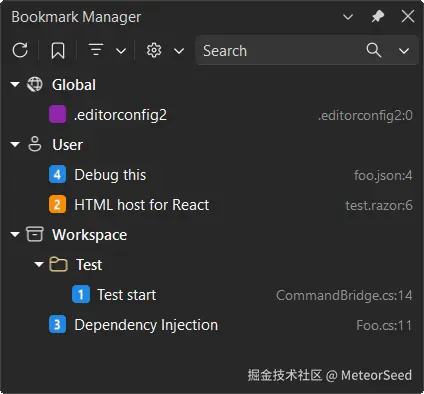Close the Bookmark Manager panel
The width and height of the screenshot is (424, 394).
tap(408, 16)
